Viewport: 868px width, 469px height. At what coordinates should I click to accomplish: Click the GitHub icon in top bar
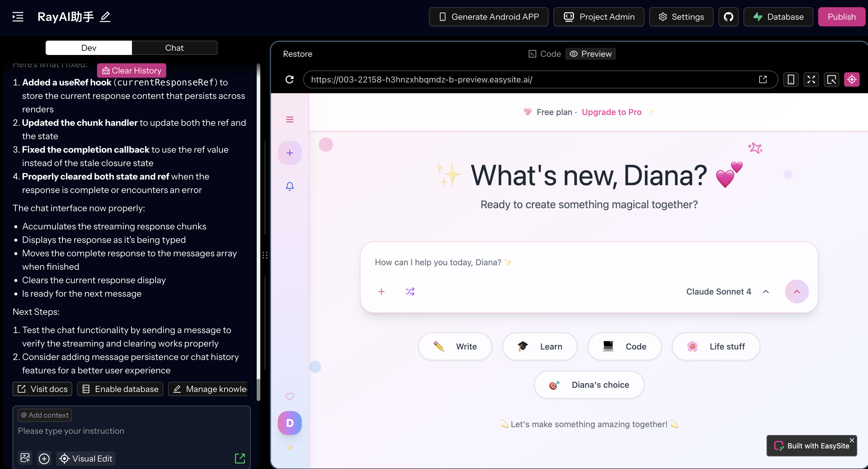tap(728, 17)
